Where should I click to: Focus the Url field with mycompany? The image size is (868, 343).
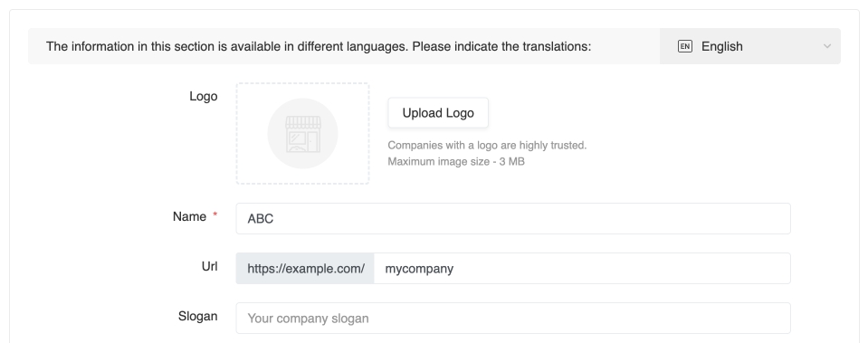(x=582, y=268)
